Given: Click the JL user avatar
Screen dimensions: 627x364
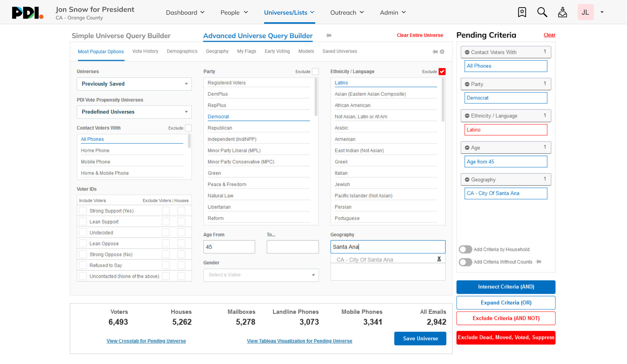Looking at the screenshot, I should tap(586, 12).
